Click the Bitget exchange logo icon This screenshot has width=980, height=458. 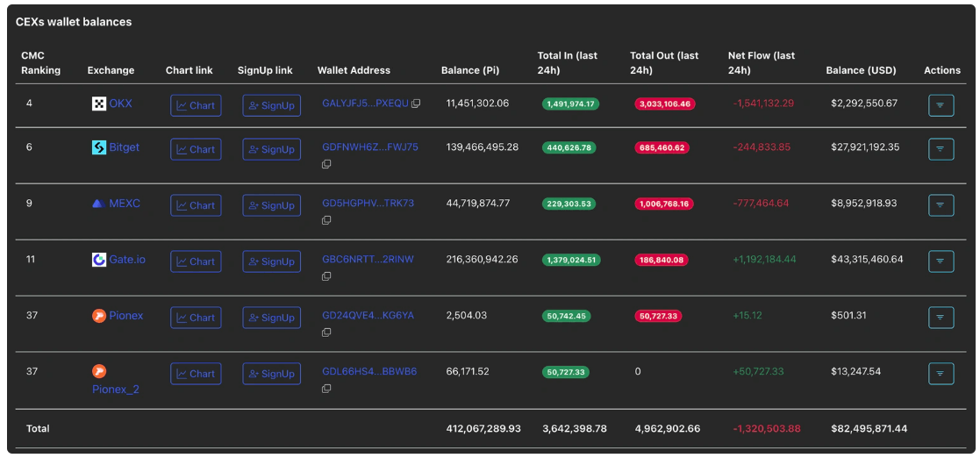pos(99,147)
